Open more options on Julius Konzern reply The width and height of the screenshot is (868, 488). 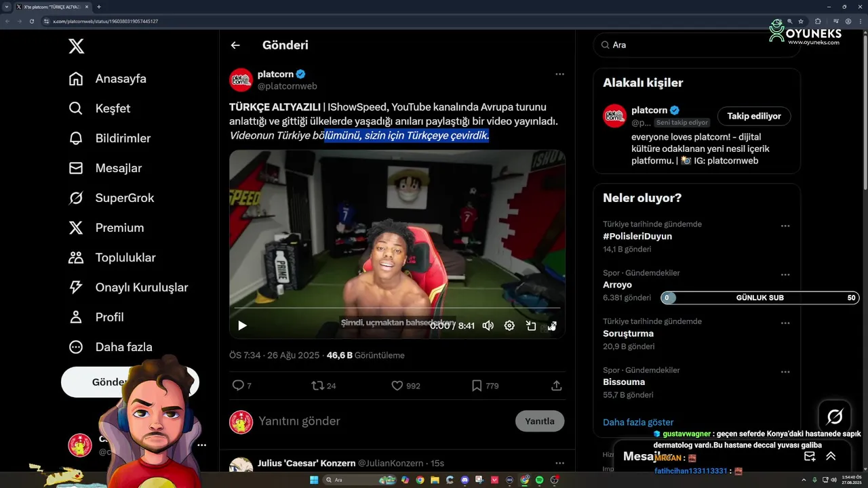[x=559, y=463]
